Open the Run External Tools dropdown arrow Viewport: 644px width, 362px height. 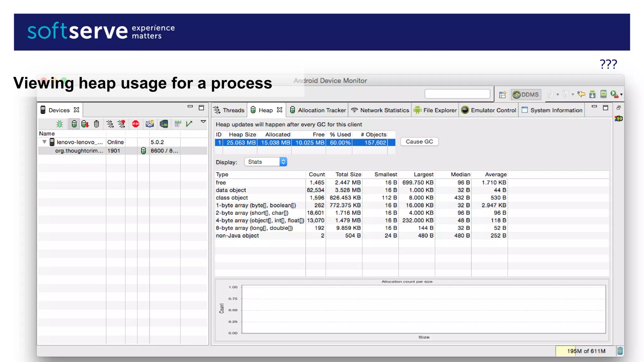pos(621,95)
